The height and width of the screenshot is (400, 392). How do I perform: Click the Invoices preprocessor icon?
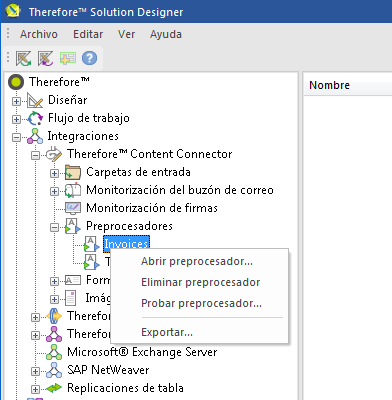pyautogui.click(x=92, y=244)
